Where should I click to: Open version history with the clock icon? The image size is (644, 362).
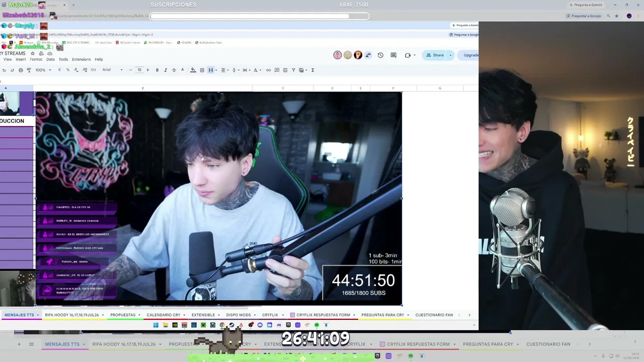coord(380,55)
